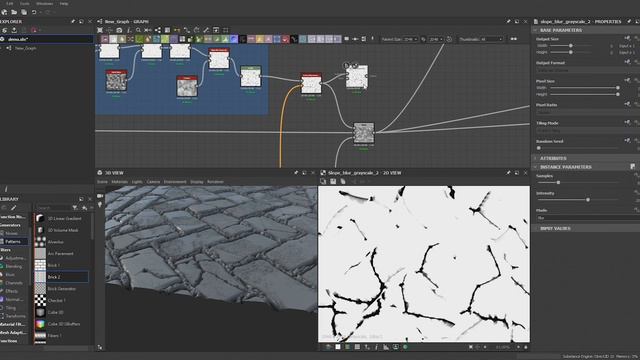The height and width of the screenshot is (360, 640).
Task: Click the share nodes icon in graph toolbar
Action: 158,30
